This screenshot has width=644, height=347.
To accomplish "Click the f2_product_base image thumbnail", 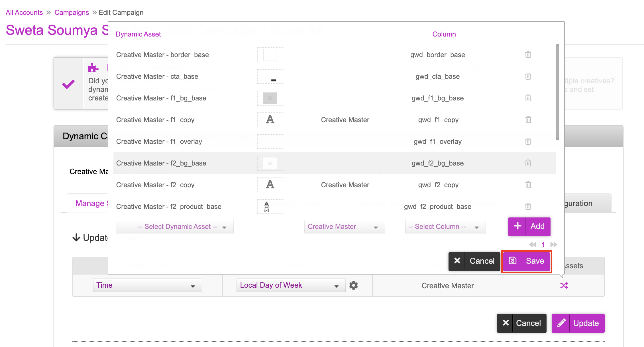I will click(x=270, y=207).
